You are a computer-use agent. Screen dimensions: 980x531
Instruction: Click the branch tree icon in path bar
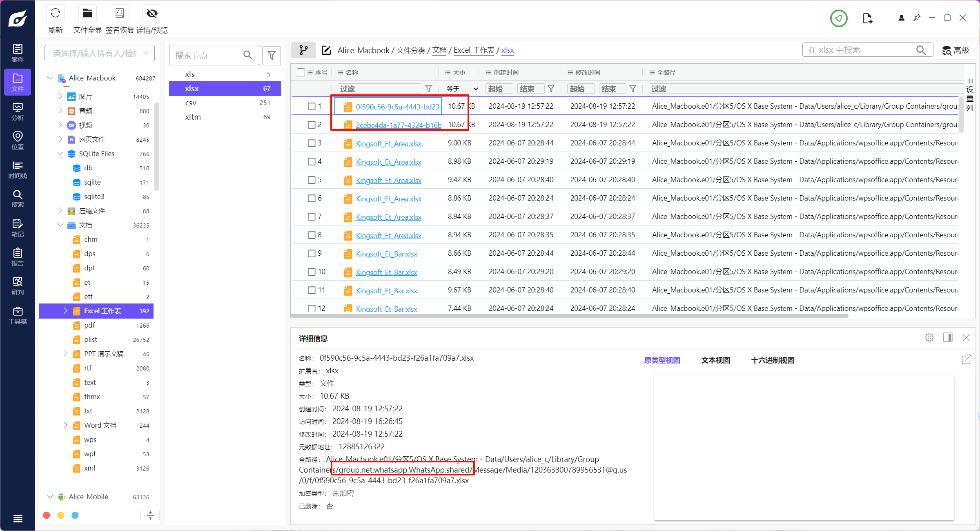pyautogui.click(x=303, y=50)
